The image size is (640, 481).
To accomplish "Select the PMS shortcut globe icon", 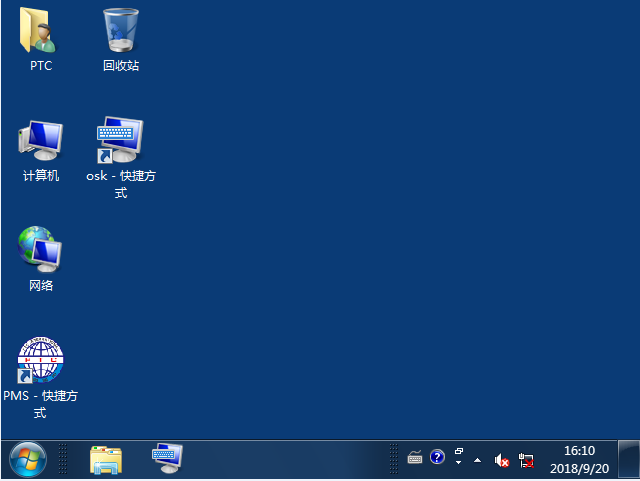I will [40, 360].
